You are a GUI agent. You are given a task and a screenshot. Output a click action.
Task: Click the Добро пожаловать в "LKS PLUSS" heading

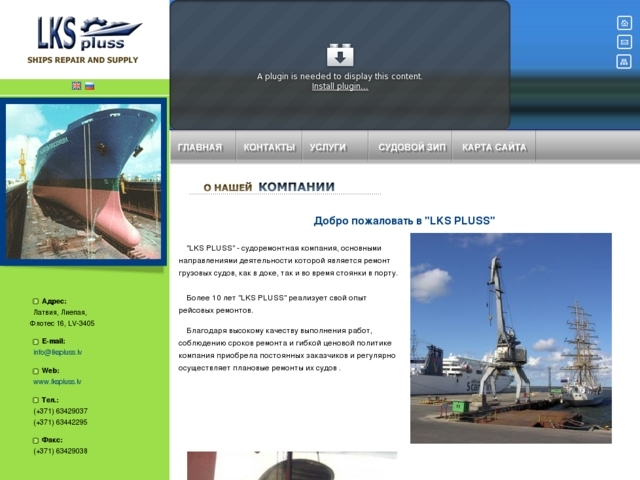(404, 221)
